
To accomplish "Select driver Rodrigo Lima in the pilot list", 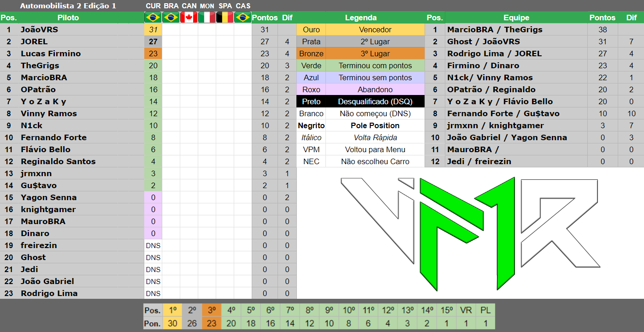I will click(x=49, y=293).
